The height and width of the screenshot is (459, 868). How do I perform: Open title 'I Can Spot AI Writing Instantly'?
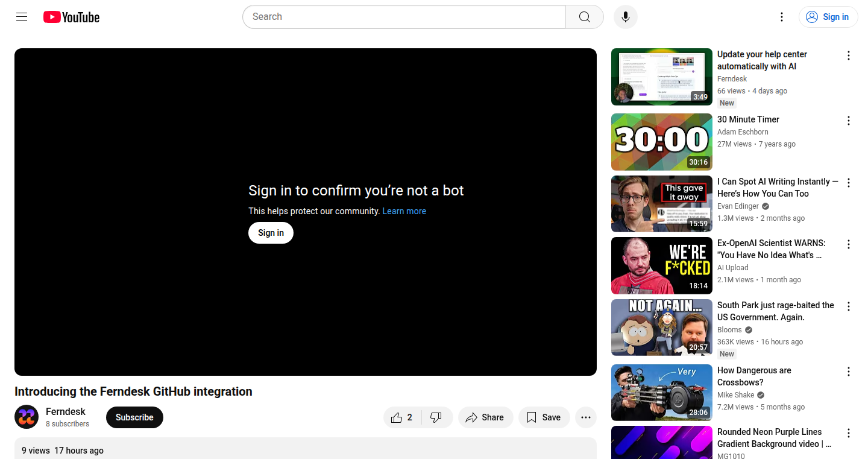[x=778, y=188]
